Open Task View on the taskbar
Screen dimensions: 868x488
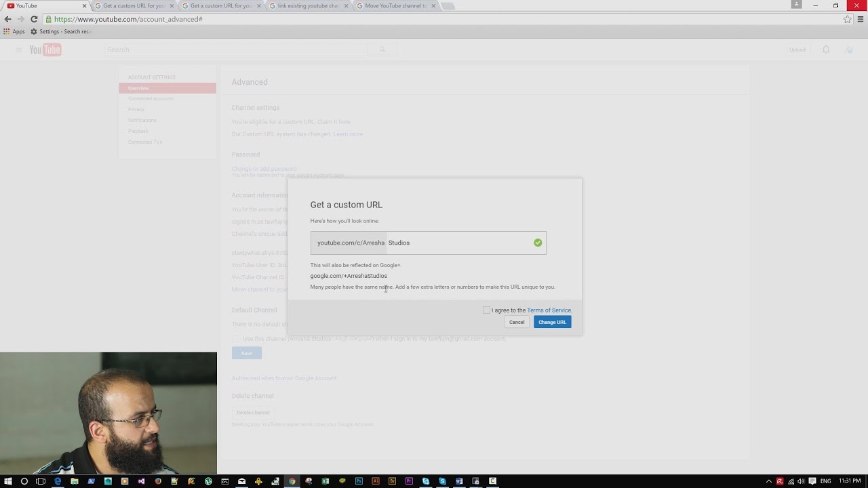(x=41, y=481)
